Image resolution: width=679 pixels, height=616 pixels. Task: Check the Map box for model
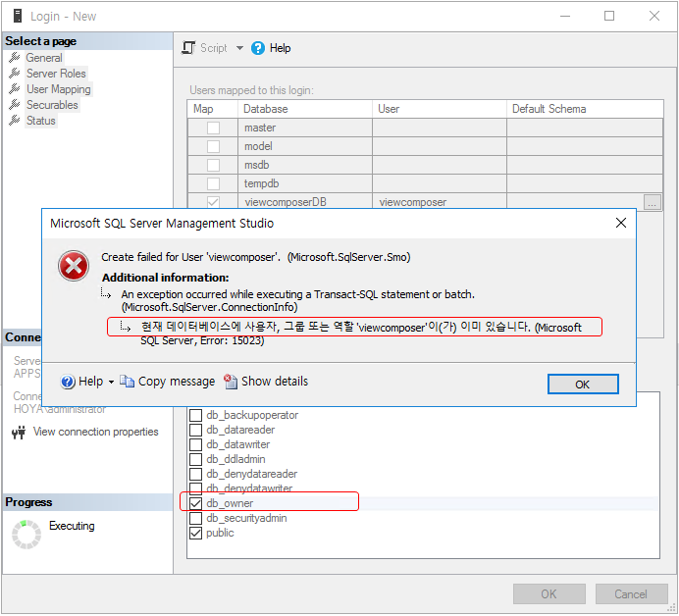[213, 146]
